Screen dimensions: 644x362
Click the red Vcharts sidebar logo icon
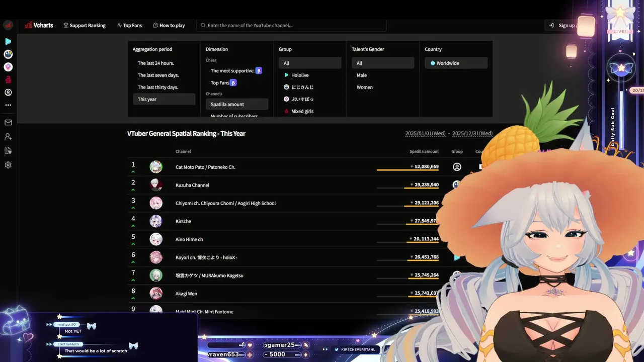pyautogui.click(x=8, y=25)
